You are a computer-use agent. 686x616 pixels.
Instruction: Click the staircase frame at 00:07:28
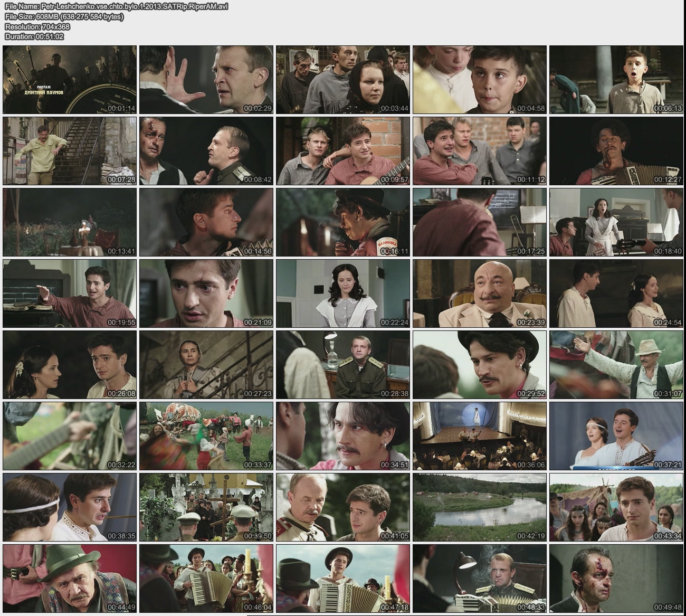tap(70, 151)
